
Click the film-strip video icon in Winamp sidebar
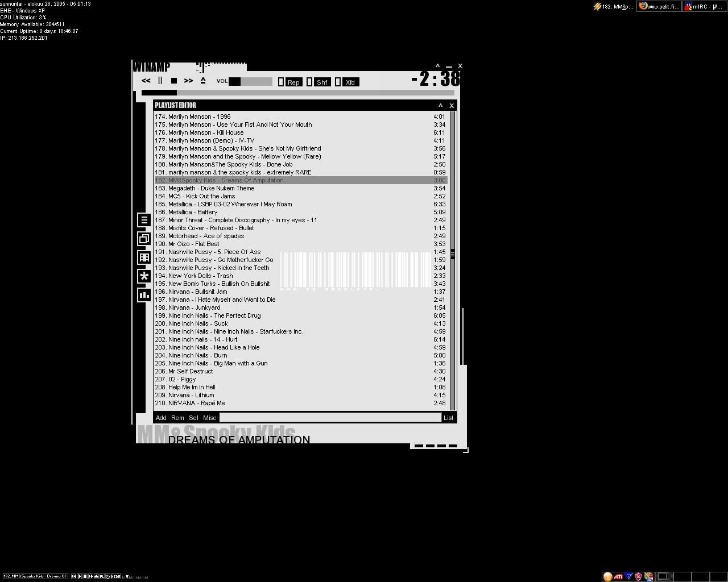point(144,257)
